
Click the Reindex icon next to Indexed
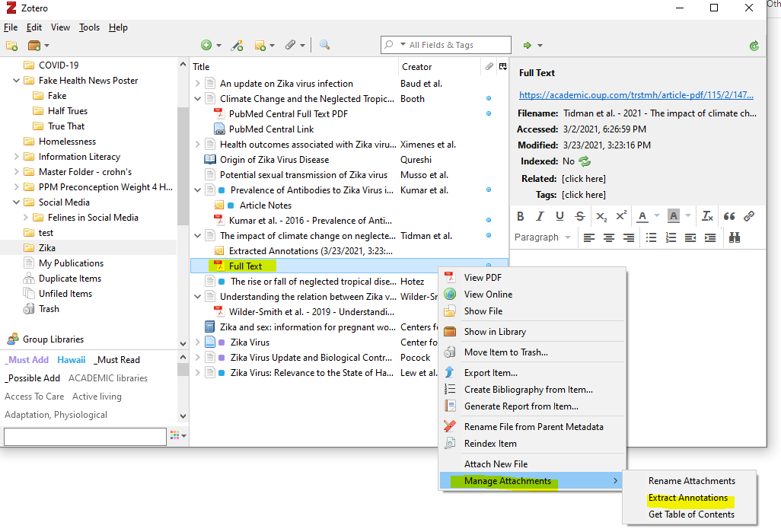[585, 161]
